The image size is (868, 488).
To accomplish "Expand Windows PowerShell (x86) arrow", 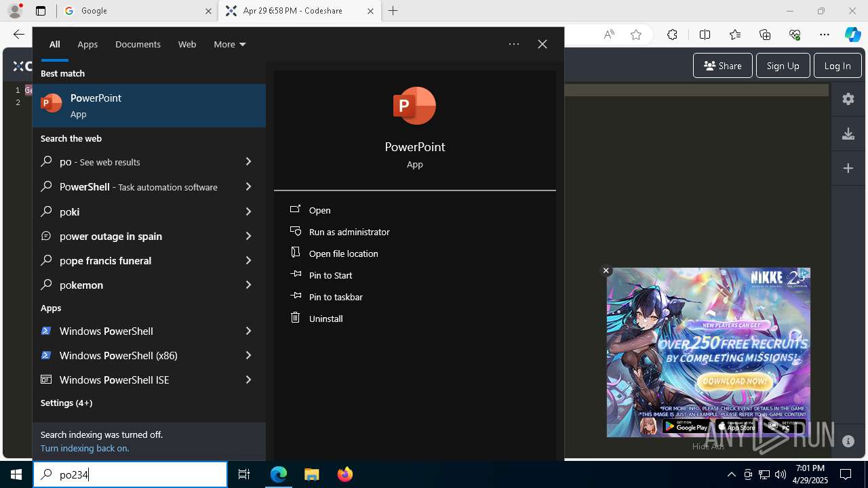I will pyautogui.click(x=248, y=355).
